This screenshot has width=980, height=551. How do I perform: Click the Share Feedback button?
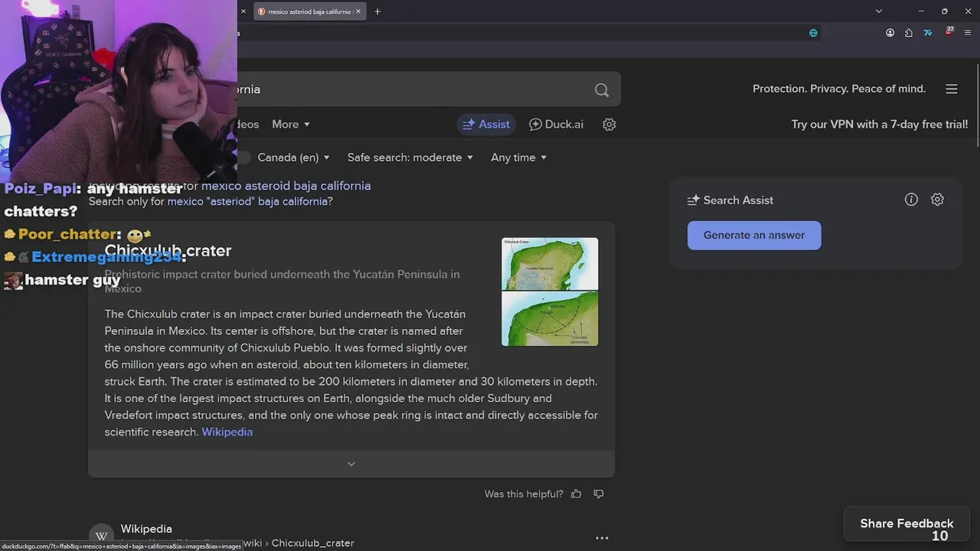(906, 523)
